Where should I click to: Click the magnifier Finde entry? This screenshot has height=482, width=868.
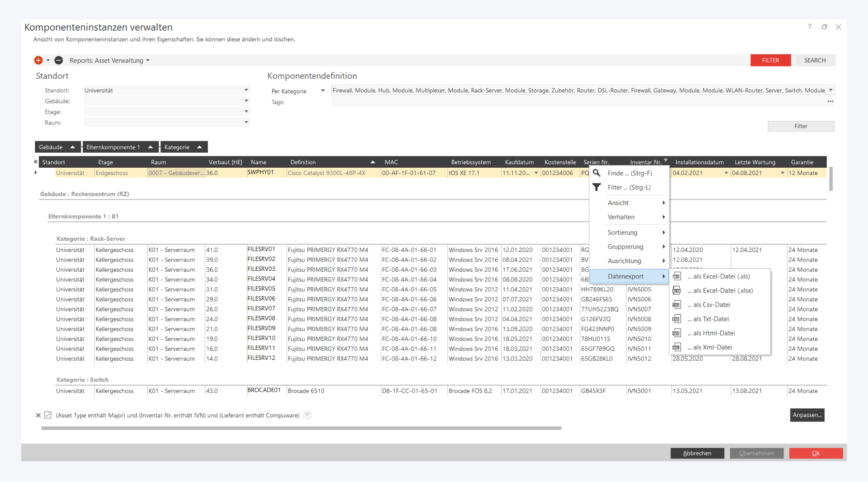tap(629, 173)
